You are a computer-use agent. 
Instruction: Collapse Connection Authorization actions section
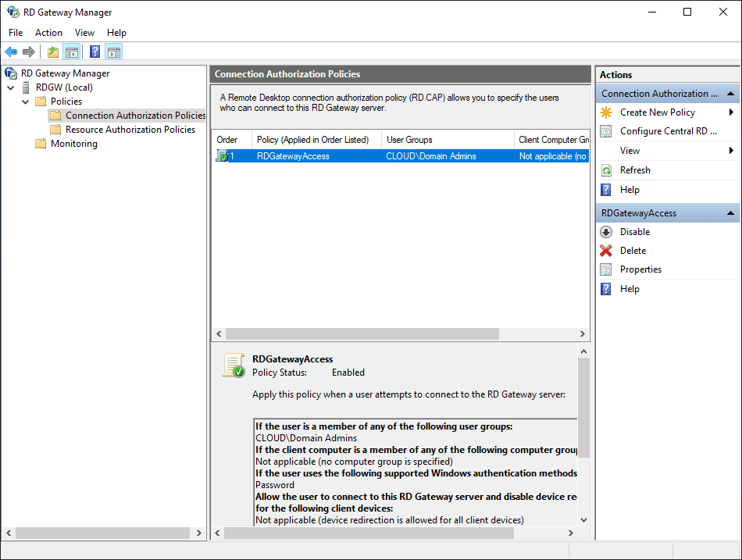pyautogui.click(x=730, y=94)
